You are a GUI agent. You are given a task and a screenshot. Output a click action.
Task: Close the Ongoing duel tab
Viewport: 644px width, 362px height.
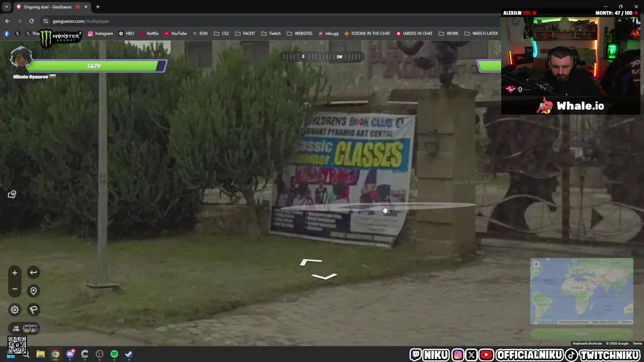[x=86, y=7]
